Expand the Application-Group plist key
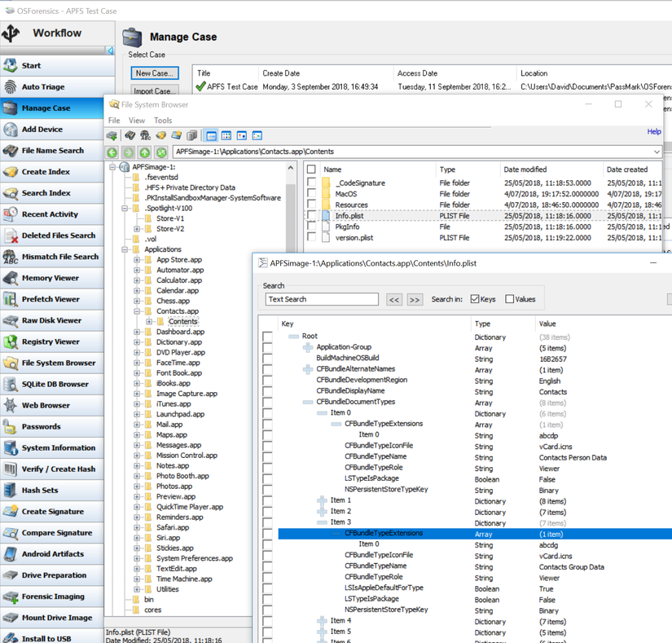 308,347
